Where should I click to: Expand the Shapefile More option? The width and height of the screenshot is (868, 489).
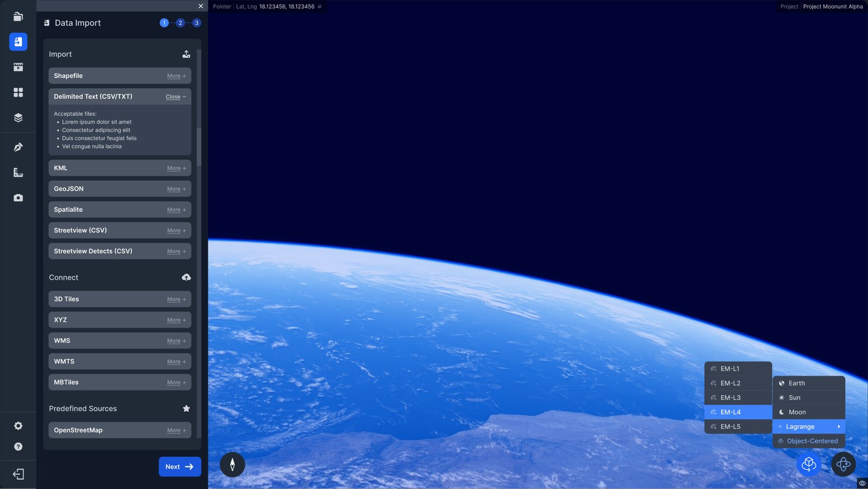coord(176,76)
